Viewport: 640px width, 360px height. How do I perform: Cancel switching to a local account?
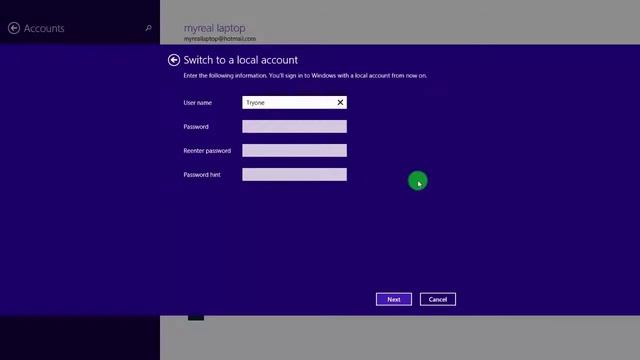click(x=438, y=299)
